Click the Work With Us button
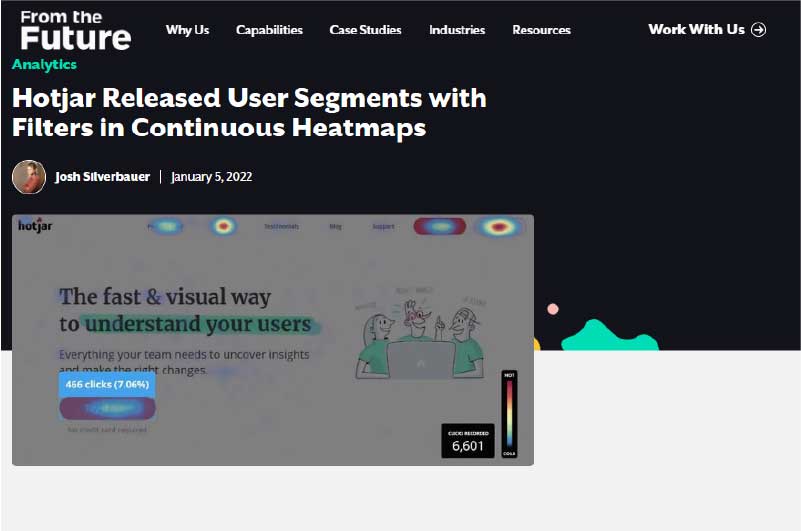Screen dimensions: 801x531 [x=707, y=30]
